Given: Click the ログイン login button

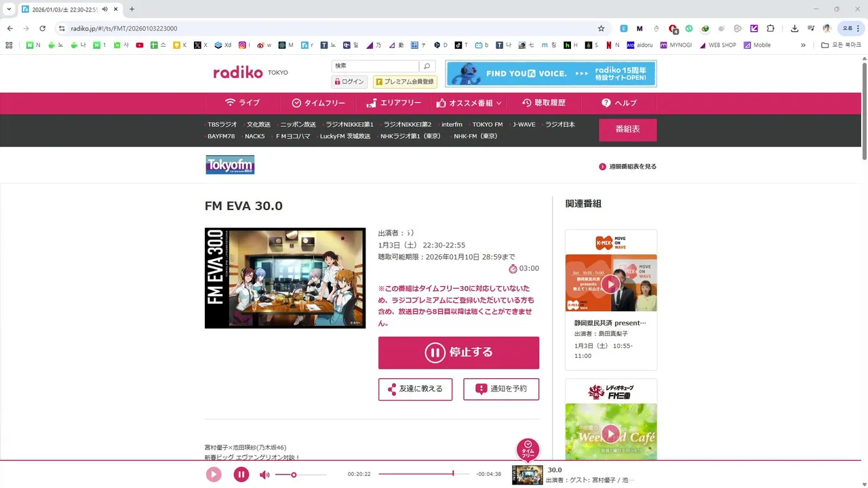Looking at the screenshot, I should point(349,82).
